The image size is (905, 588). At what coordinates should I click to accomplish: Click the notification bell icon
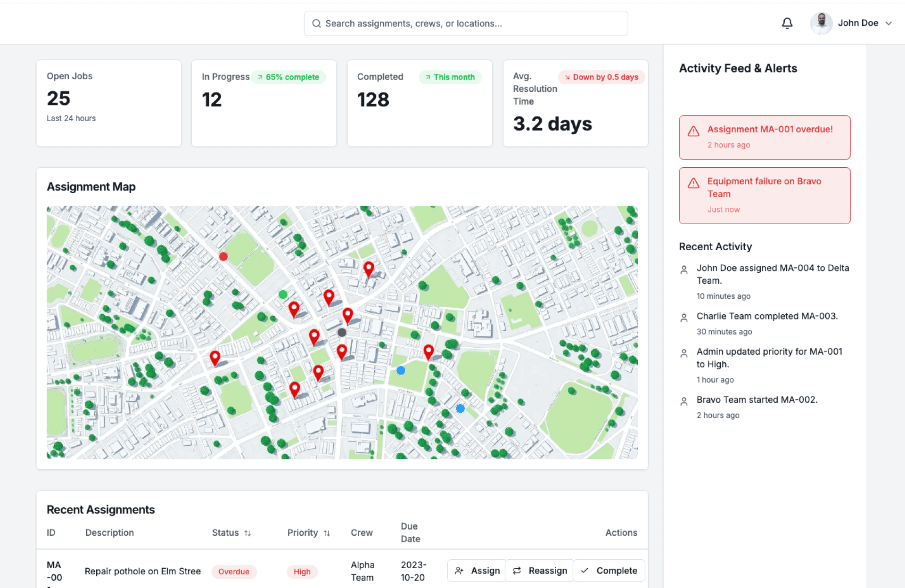click(787, 23)
